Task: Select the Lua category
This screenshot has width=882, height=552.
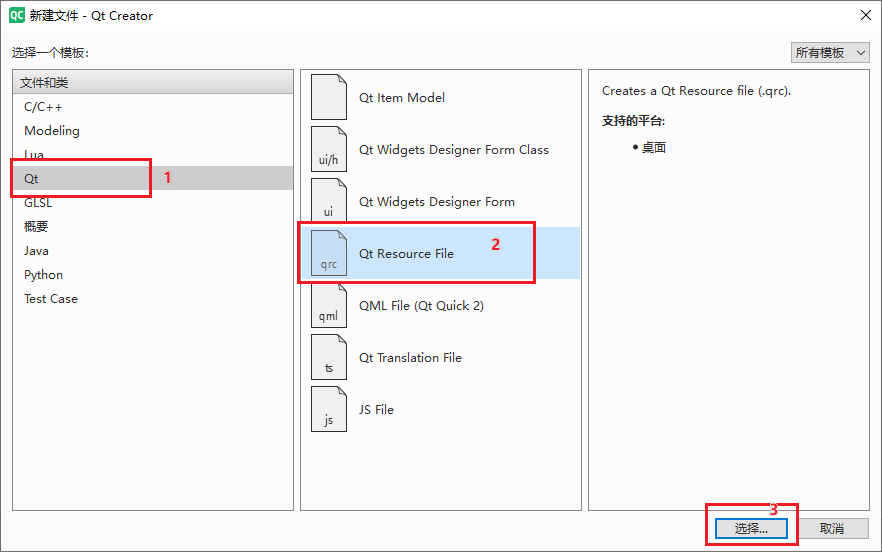Action: [x=153, y=154]
